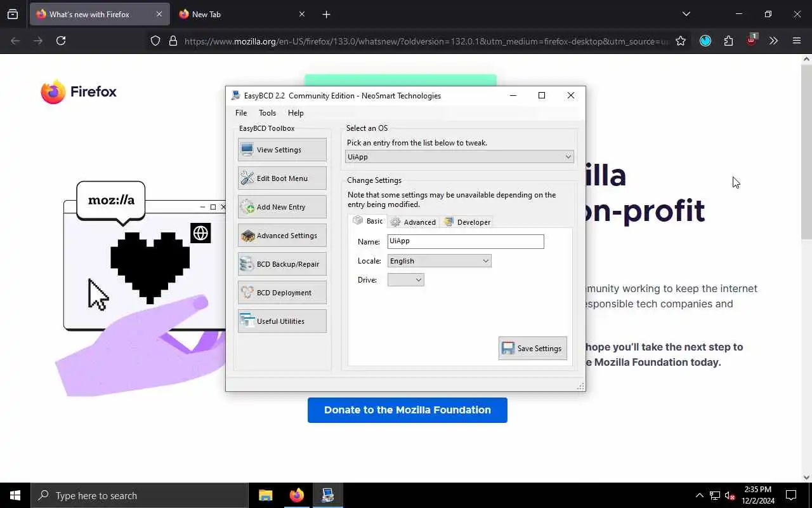Open a new Firefox tab with plus icon
This screenshot has height=508, width=812.
click(326, 14)
